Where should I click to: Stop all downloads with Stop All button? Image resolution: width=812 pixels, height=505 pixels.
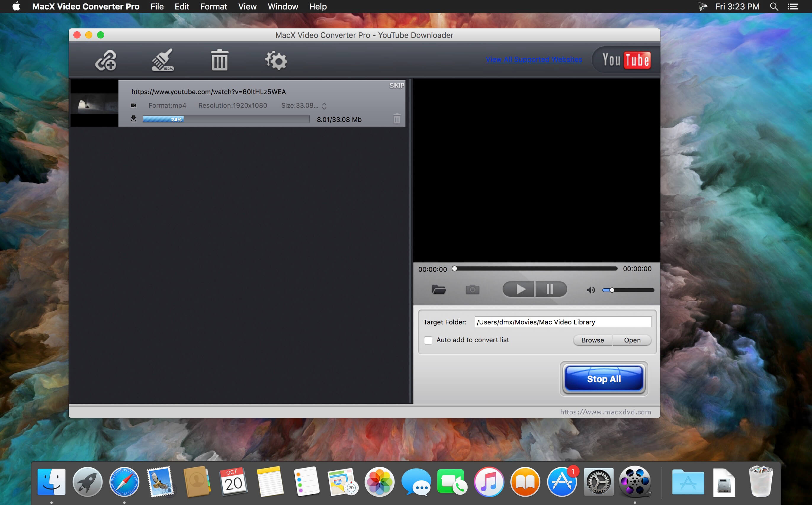tap(604, 379)
